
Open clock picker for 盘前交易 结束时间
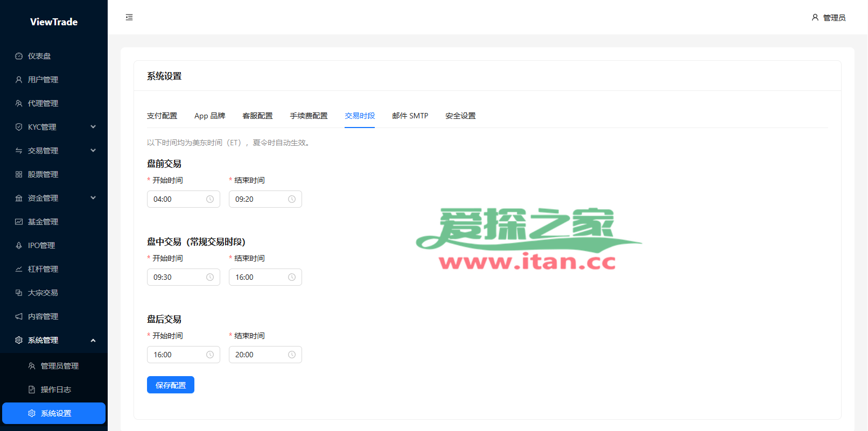tap(292, 199)
